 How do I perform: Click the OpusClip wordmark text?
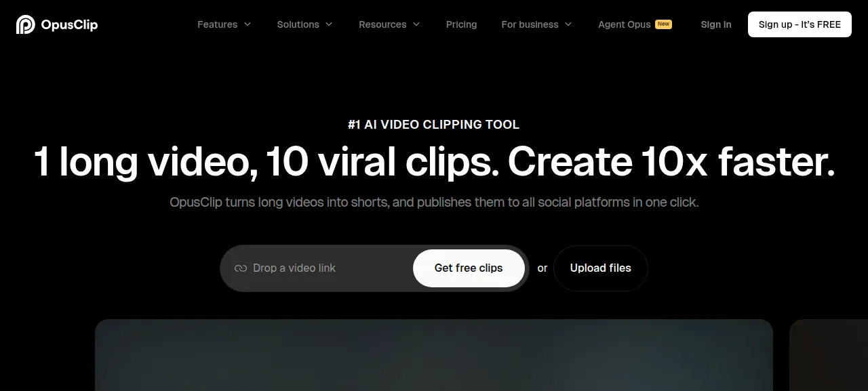(x=69, y=24)
